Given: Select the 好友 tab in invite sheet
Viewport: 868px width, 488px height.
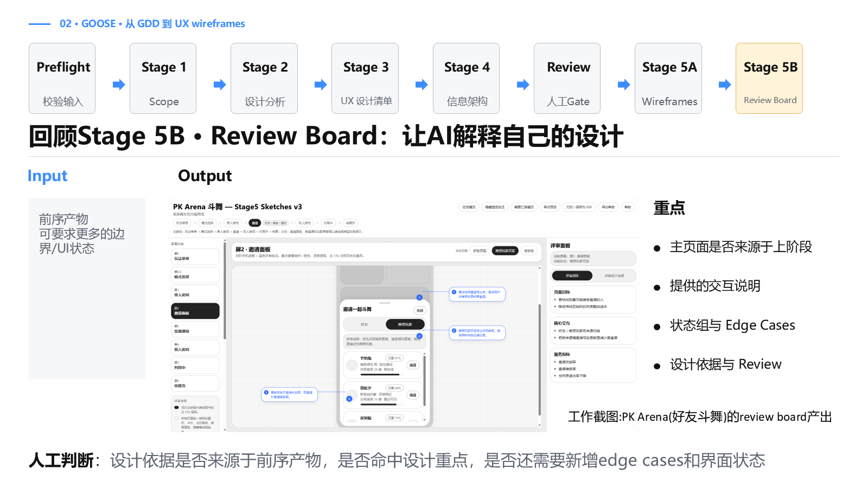Looking at the screenshot, I should click(x=364, y=324).
